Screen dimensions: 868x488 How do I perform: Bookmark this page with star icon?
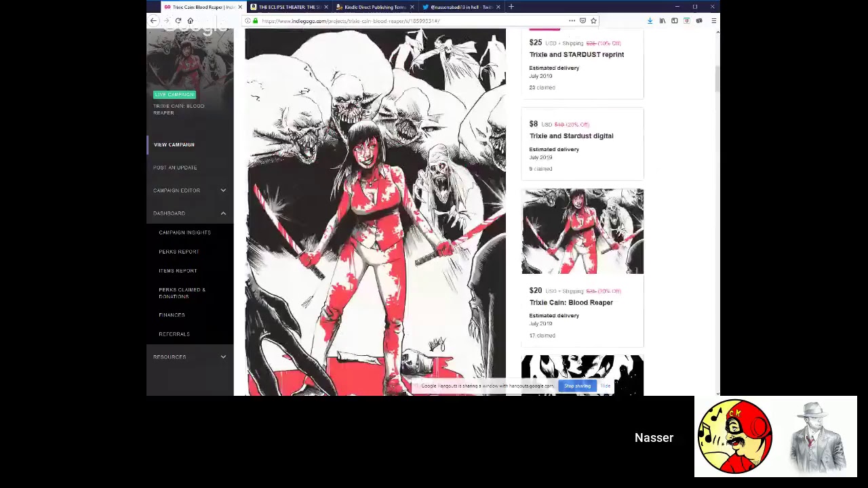[593, 21]
